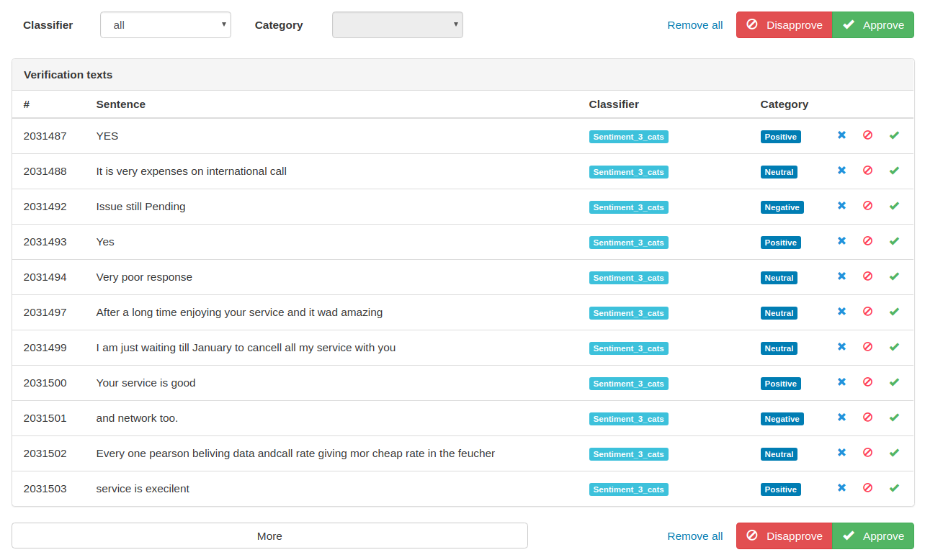925x560 pixels.
Task: Remove row 2031499 with the blue X
Action: click(841, 347)
